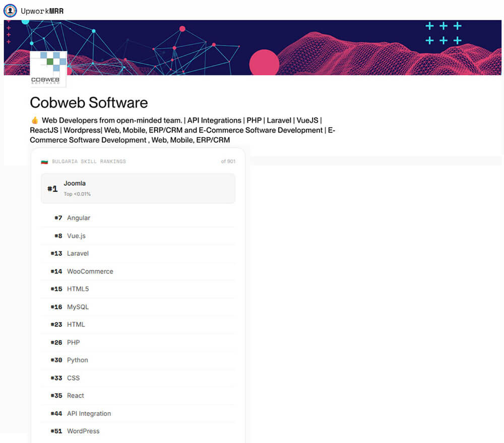Click the 'Top <0.01%' label
504x443 pixels.
[77, 194]
